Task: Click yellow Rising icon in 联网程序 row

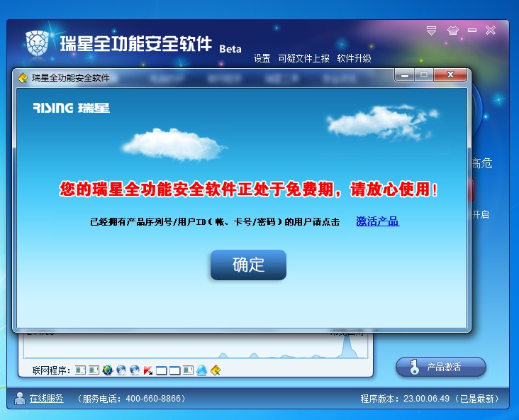Action: pyautogui.click(x=216, y=370)
